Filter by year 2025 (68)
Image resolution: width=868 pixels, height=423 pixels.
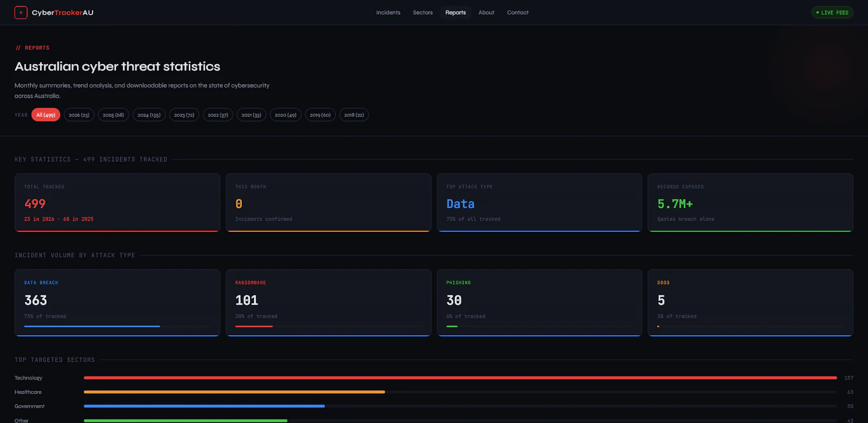[113, 115]
